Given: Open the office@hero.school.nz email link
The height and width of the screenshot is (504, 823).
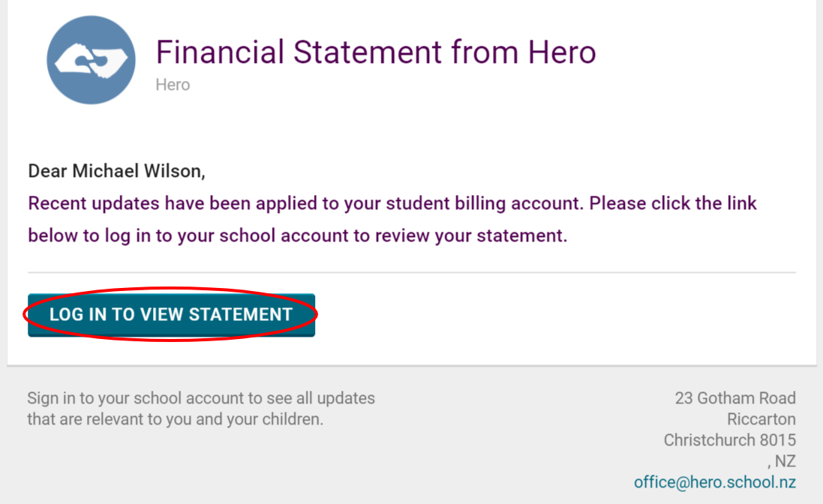Looking at the screenshot, I should coord(714,482).
